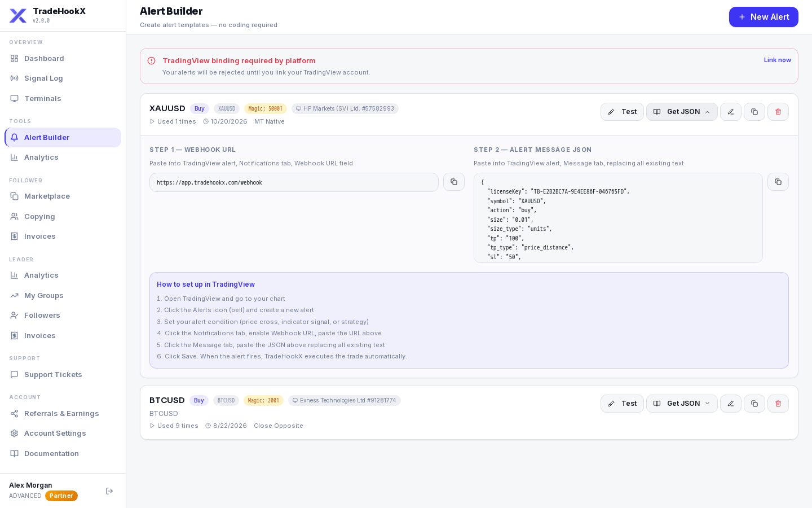The height and width of the screenshot is (508, 812).
Task: Expand Get JSON for BTCUSD alert
Action: click(x=682, y=404)
